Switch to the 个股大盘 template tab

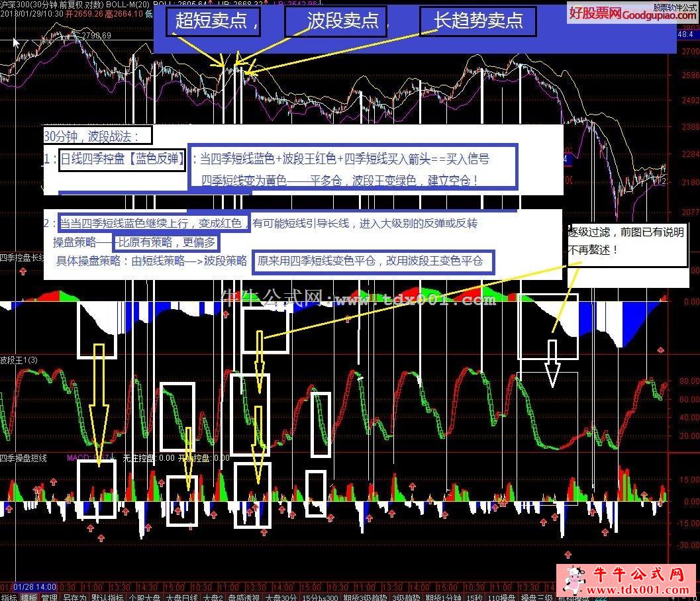144,598
